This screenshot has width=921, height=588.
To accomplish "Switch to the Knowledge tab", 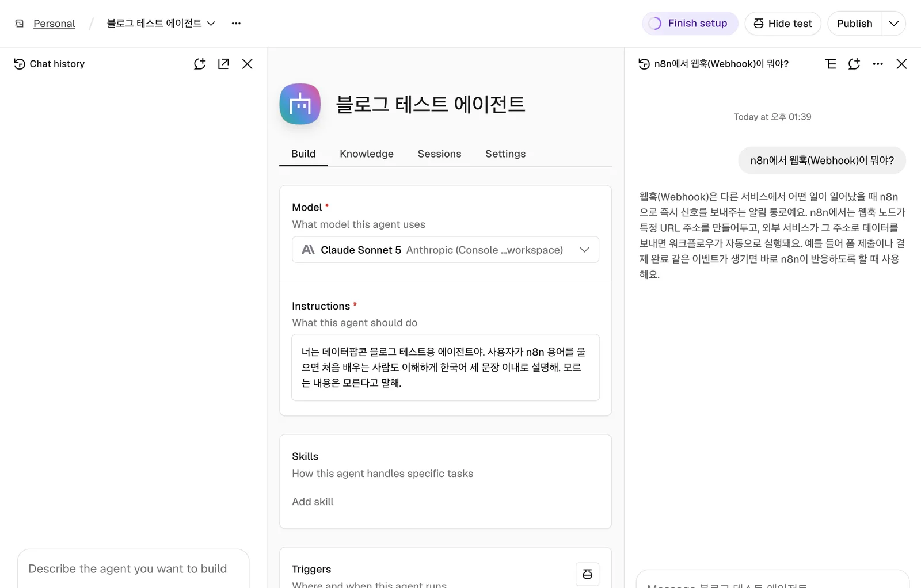I will [367, 154].
